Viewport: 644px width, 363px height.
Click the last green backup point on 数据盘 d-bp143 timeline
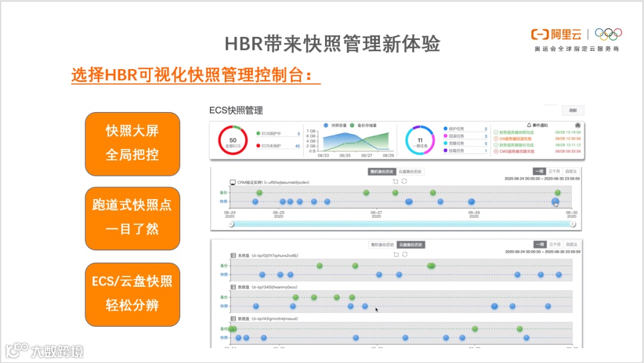(519, 329)
